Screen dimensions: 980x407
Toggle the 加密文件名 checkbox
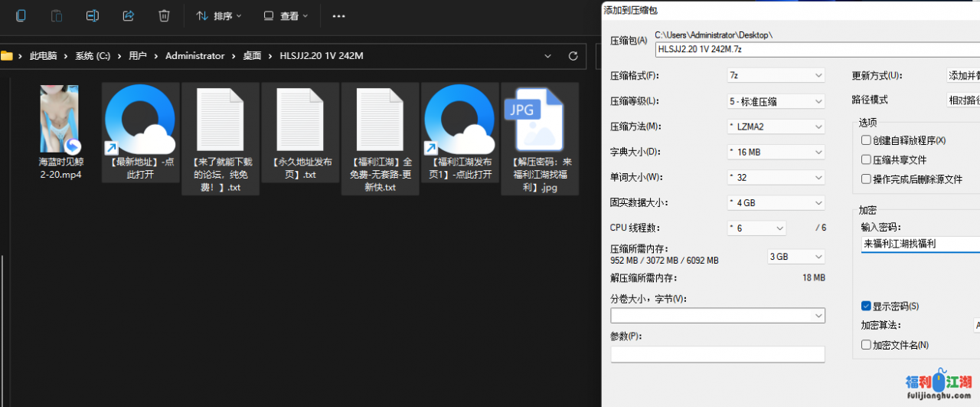click(866, 345)
